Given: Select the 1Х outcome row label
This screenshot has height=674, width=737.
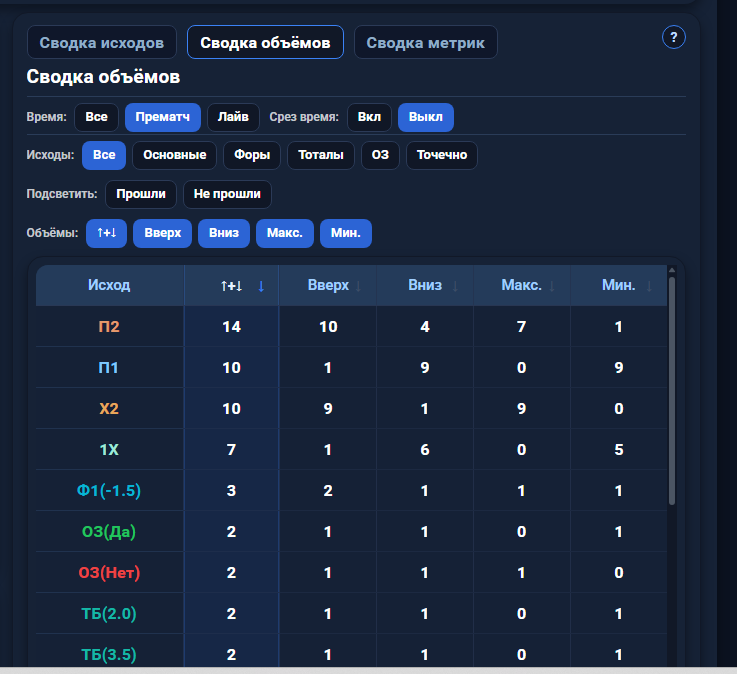Looking at the screenshot, I should pyautogui.click(x=109, y=450).
